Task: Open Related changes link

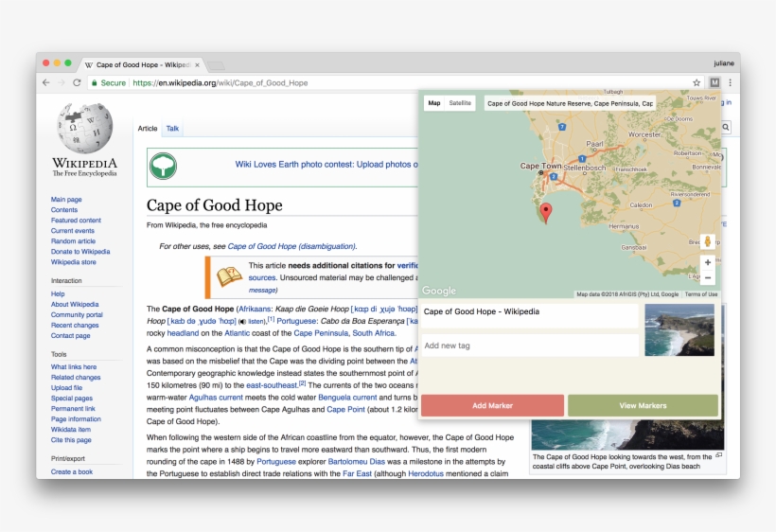Action: [76, 377]
